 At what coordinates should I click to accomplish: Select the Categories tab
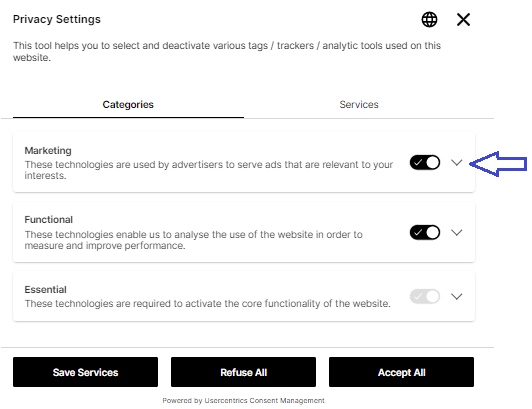click(x=128, y=105)
